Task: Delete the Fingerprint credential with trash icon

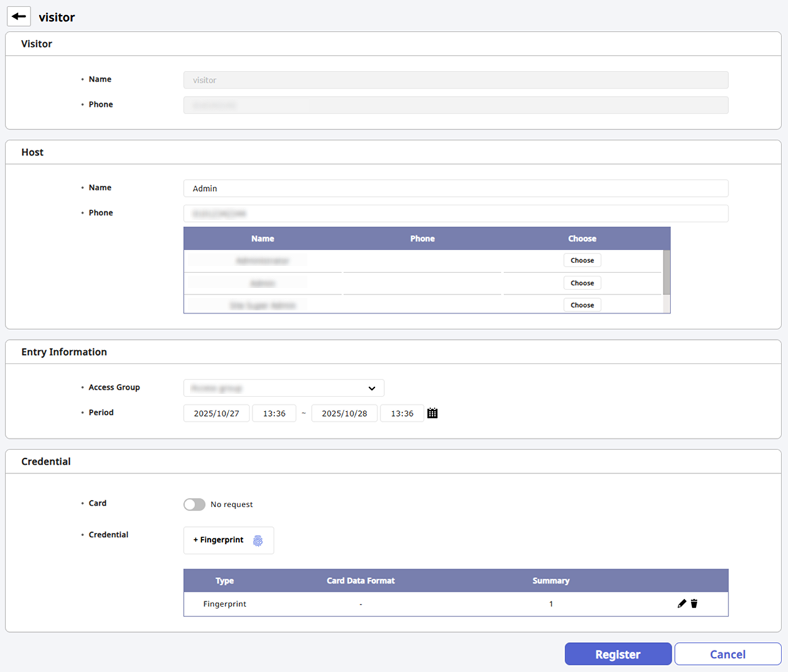Action: click(x=694, y=604)
